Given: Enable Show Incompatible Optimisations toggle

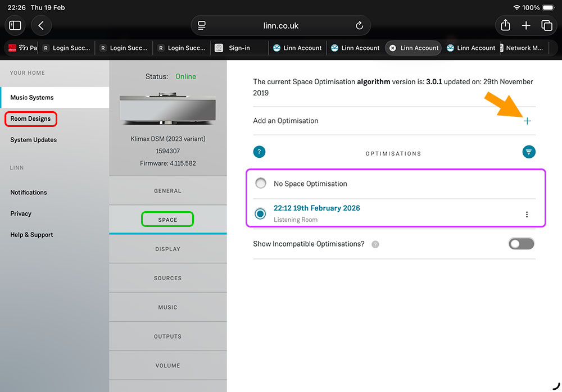Looking at the screenshot, I should 521,244.
